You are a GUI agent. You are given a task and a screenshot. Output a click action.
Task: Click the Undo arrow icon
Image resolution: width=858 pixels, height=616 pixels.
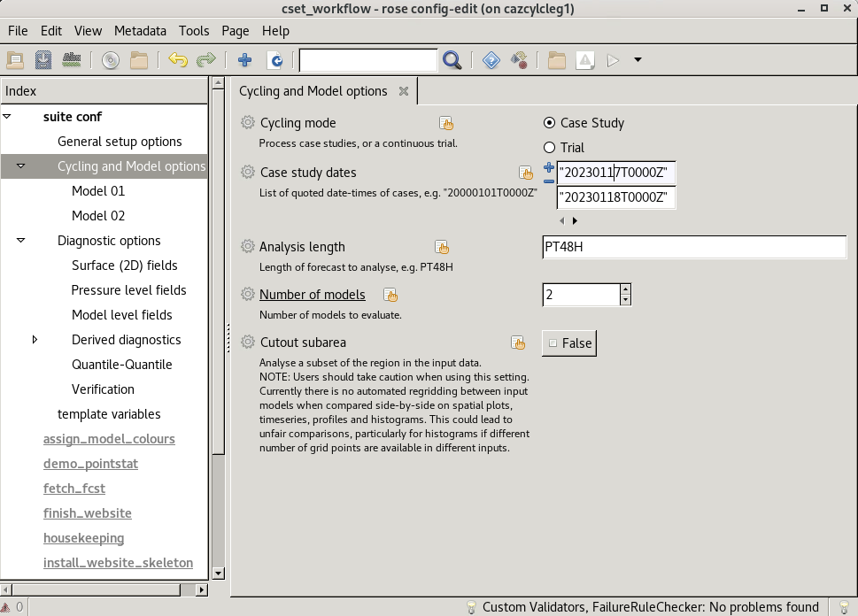(x=178, y=59)
